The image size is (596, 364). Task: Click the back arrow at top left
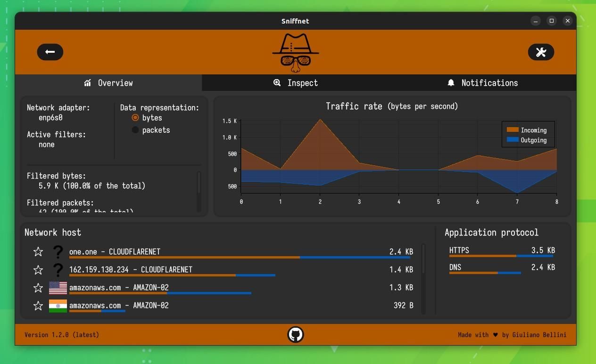[50, 52]
